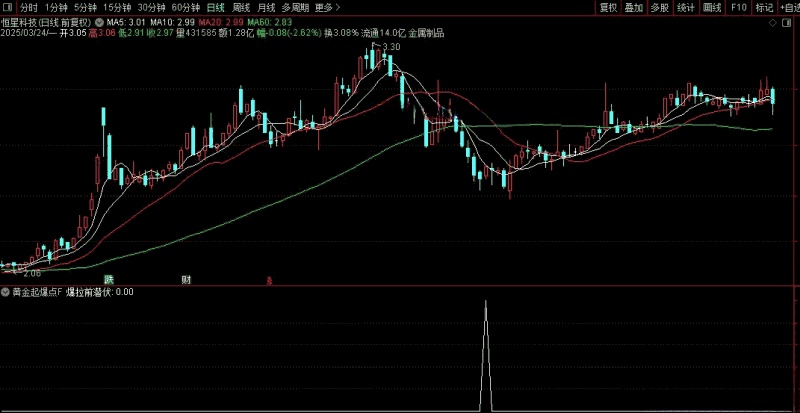Click the 叠加 overlay button
The width and height of the screenshot is (800, 413).
[x=634, y=7]
